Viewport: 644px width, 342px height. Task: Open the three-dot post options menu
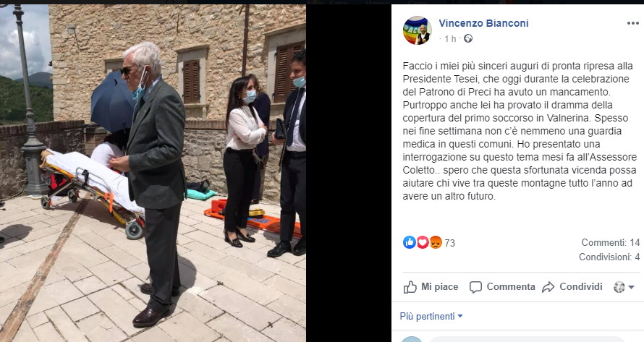tap(632, 23)
